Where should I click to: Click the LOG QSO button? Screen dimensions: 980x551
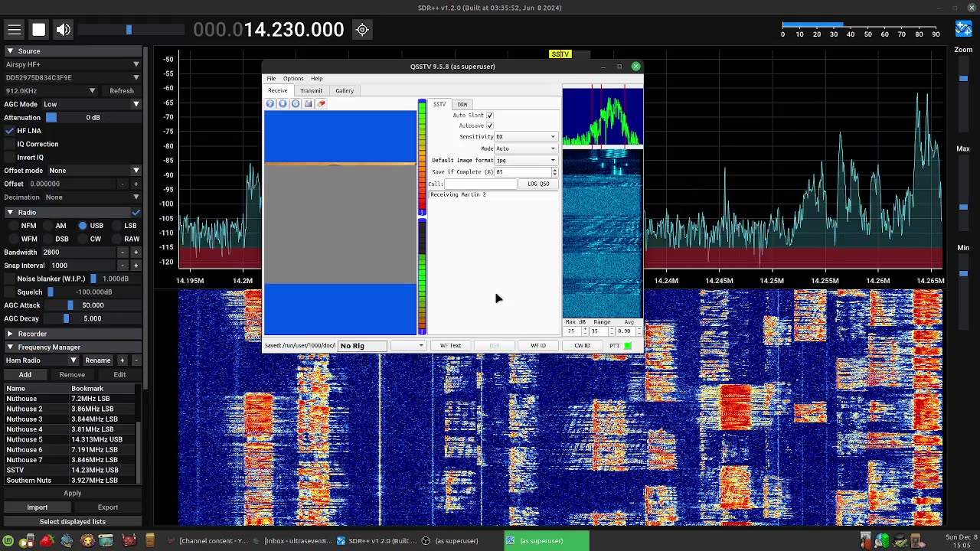point(538,184)
